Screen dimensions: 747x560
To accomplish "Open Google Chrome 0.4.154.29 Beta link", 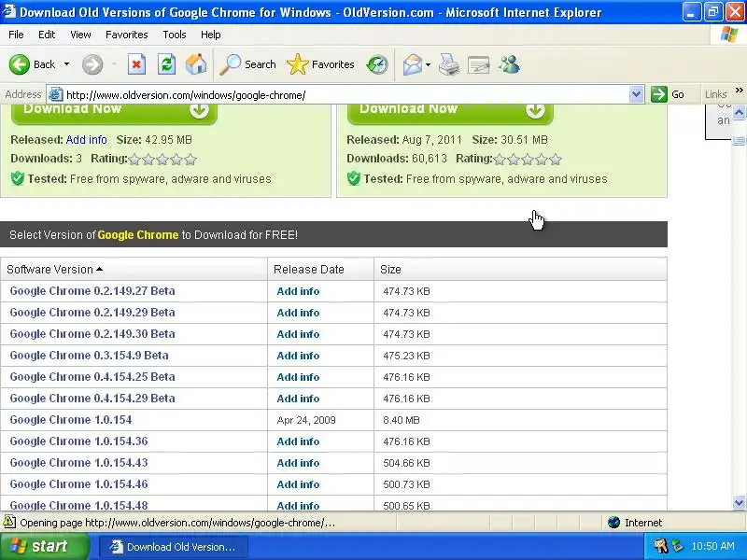I will (x=92, y=399).
